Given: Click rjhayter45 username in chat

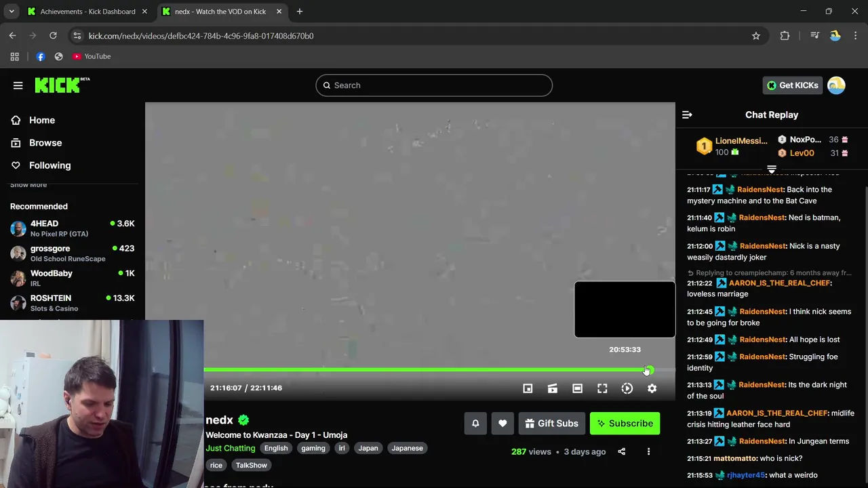Looking at the screenshot, I should (x=746, y=475).
